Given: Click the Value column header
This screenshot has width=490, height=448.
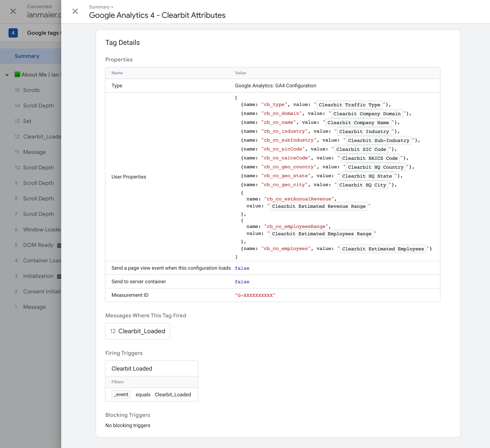Looking at the screenshot, I should click(240, 73).
